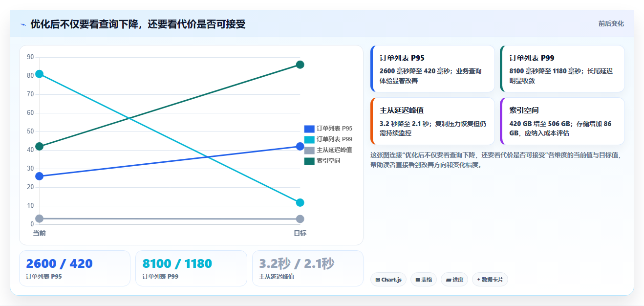Click the 数据卡片 tag pill
This screenshot has width=644, height=306.
490,280
